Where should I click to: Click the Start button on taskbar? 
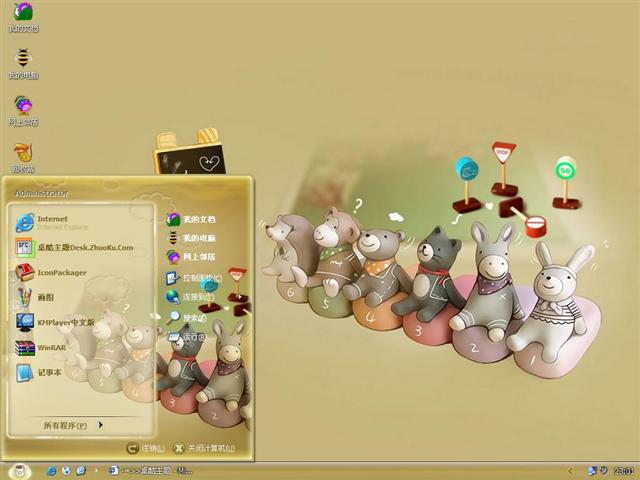(x=19, y=471)
